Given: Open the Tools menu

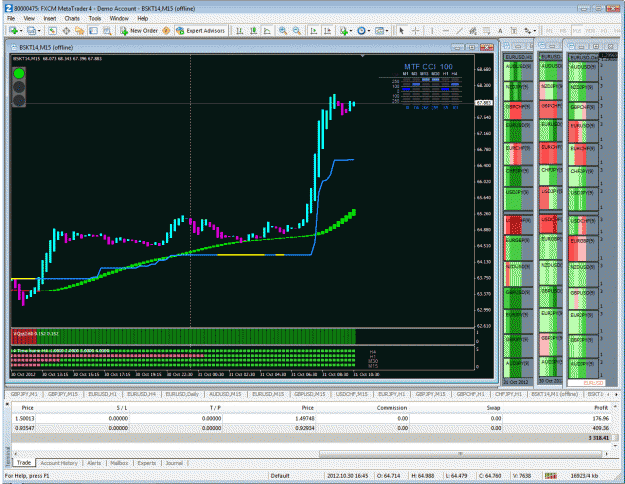Looking at the screenshot, I should click(x=95, y=18).
